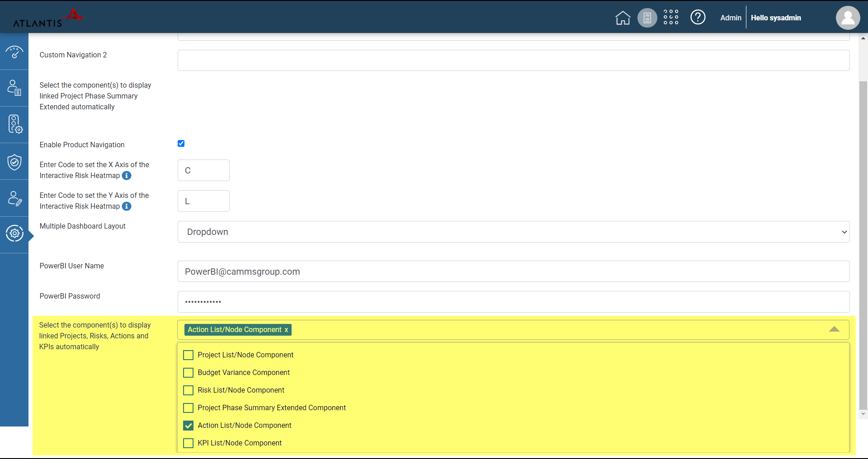
Task: Collapse the component multiselect arrow
Action: [834, 329]
